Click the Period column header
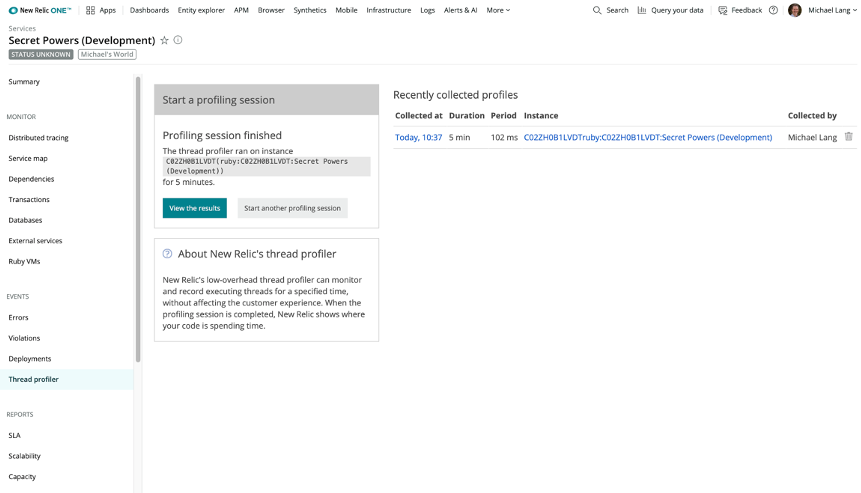The width and height of the screenshot is (861, 493). point(504,116)
